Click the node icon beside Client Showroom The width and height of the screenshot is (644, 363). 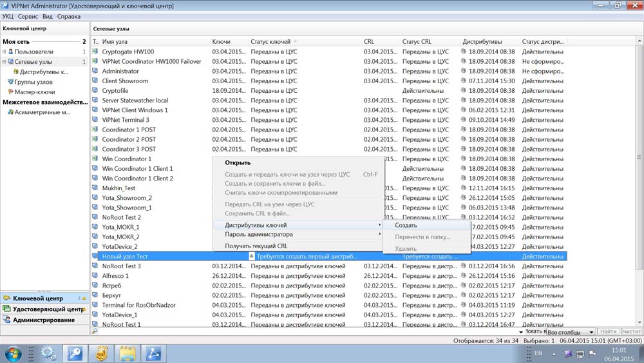(x=95, y=81)
